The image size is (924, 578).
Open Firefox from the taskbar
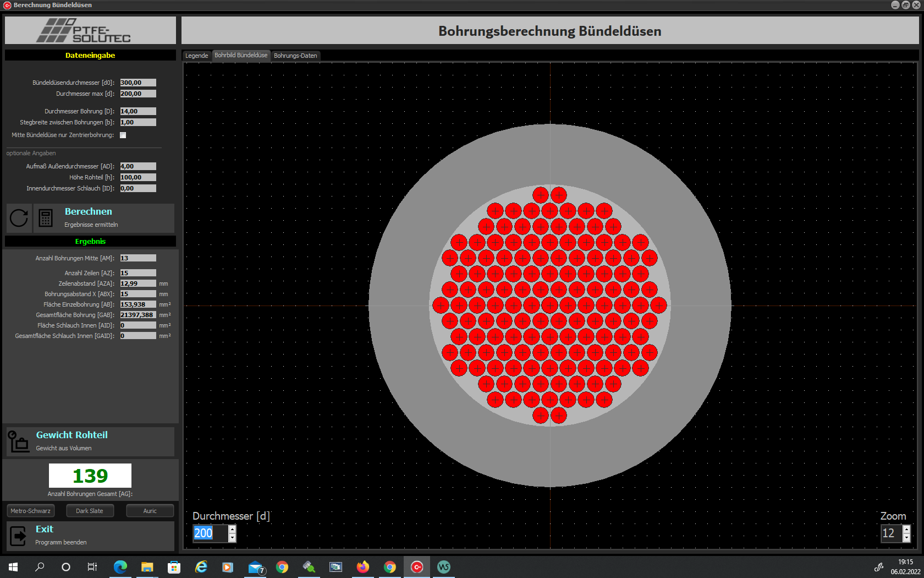[362, 566]
